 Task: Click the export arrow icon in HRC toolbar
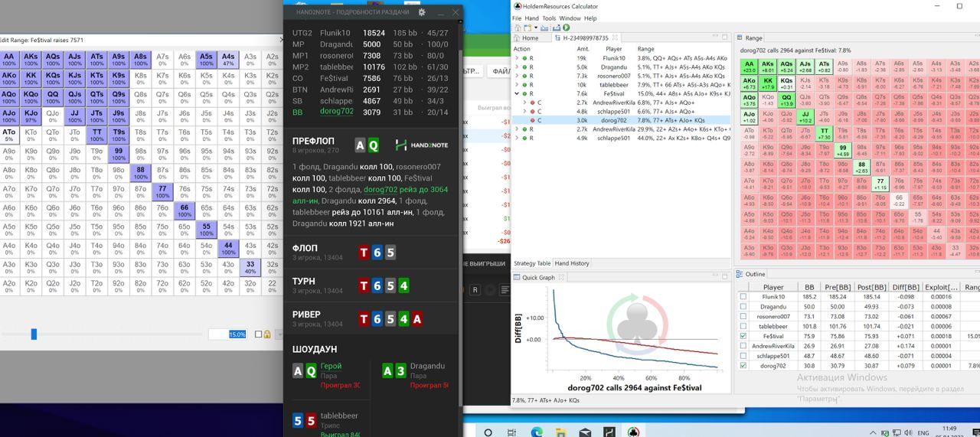(557, 28)
